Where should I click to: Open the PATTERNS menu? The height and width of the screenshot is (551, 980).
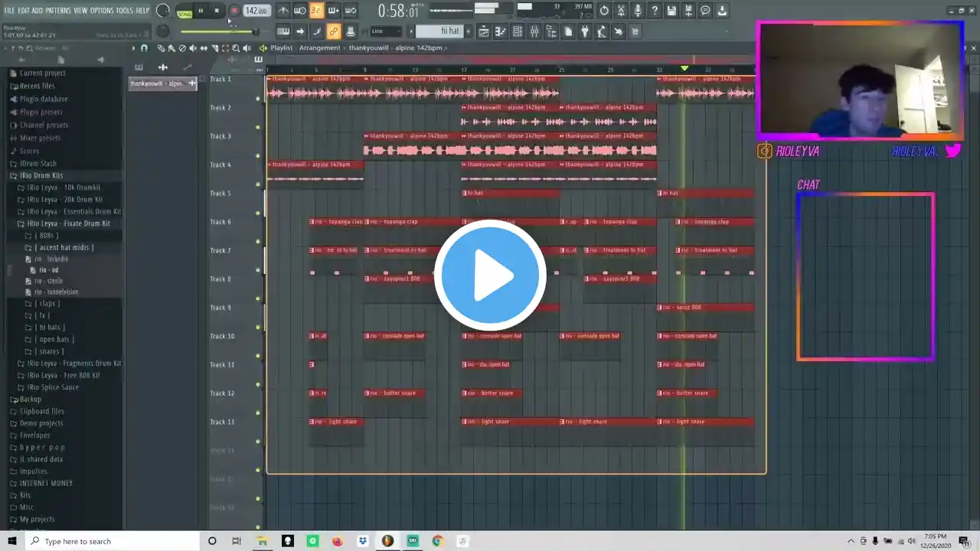(x=58, y=11)
